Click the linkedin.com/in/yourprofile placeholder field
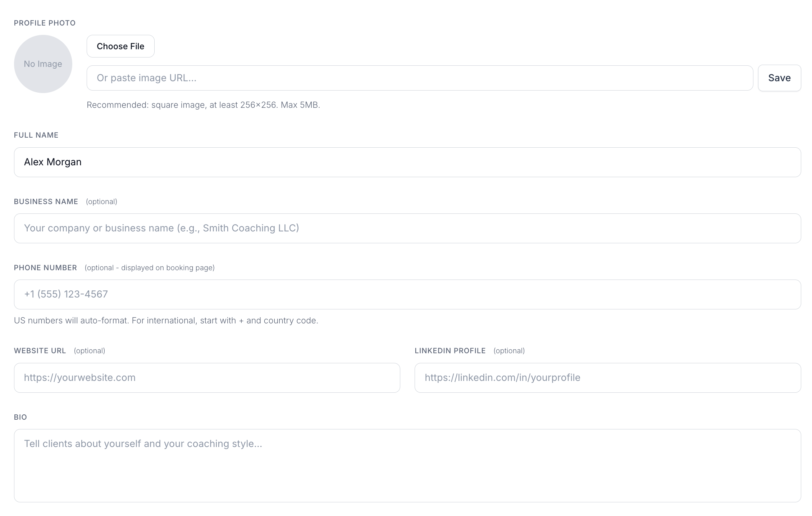The image size is (812, 516). pos(608,378)
